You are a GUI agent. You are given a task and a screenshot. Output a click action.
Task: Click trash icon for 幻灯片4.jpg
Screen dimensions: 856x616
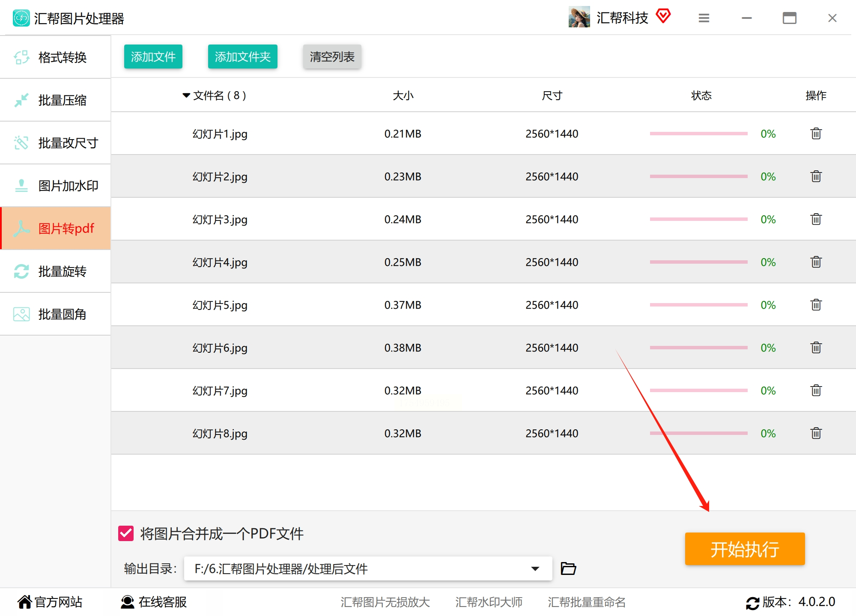tap(816, 262)
